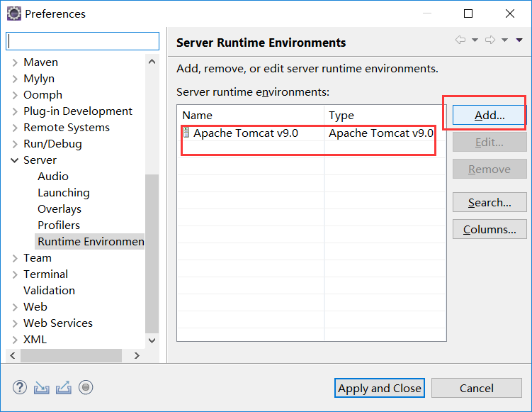Expand the Web tree node
This screenshot has height=412, width=532.
pos(15,307)
